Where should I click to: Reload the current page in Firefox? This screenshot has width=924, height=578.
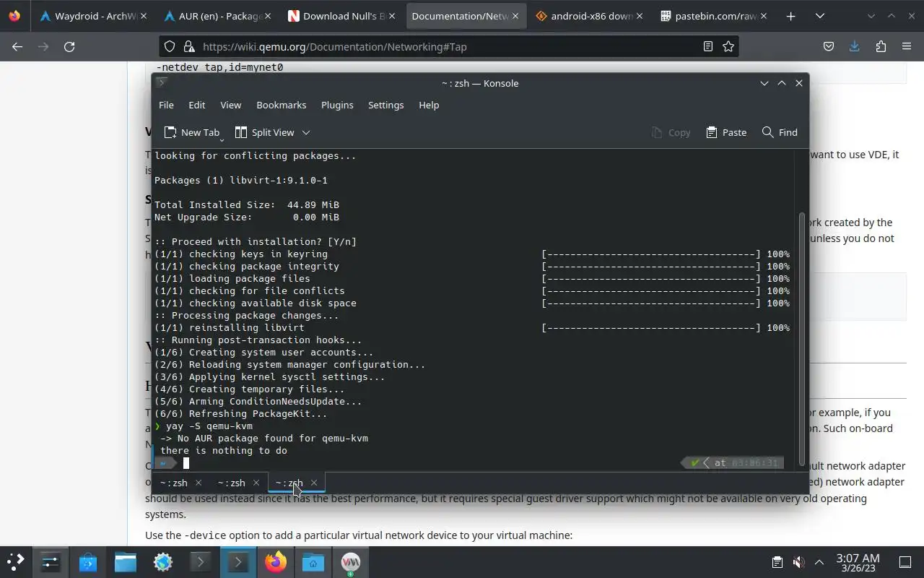[x=69, y=46]
